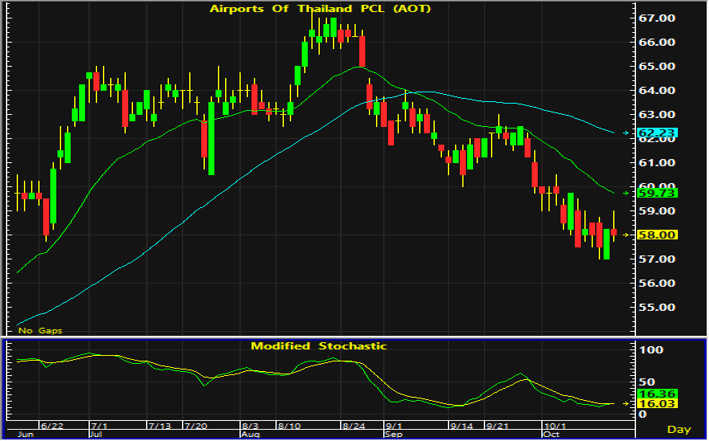Click the 55.00 price axis label
709x441 pixels.
click(x=657, y=307)
